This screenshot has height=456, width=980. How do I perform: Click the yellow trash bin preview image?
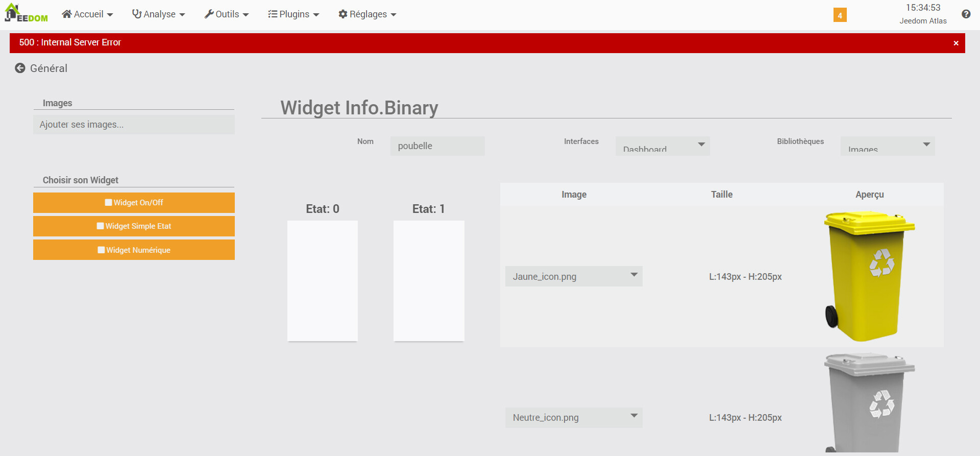[869, 276]
